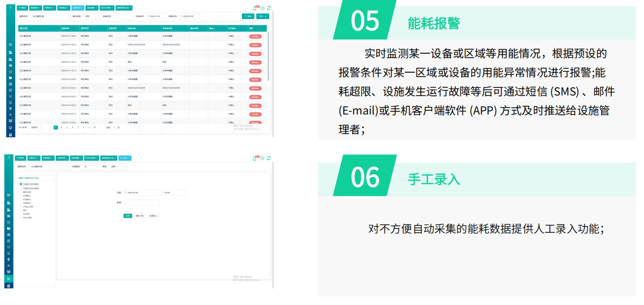Click the alarm table vertical scrollbar
The image size is (644, 305).
tap(268, 56)
